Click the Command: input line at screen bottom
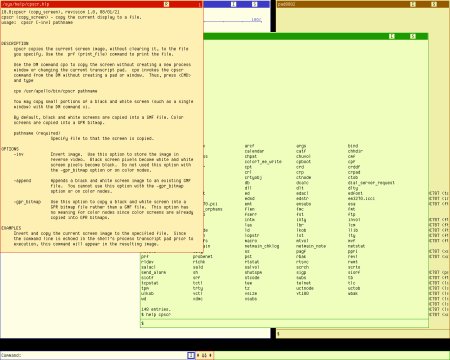This screenshot has height=360, width=450. click(x=93, y=355)
